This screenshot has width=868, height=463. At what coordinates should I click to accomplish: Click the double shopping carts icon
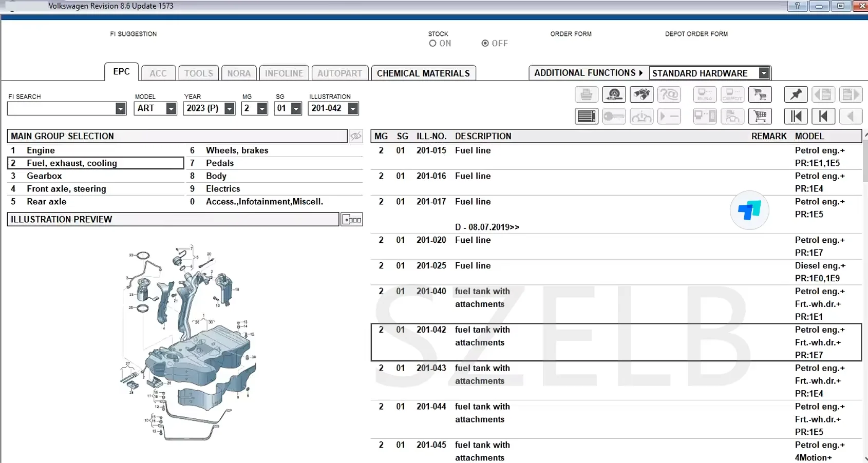click(760, 95)
